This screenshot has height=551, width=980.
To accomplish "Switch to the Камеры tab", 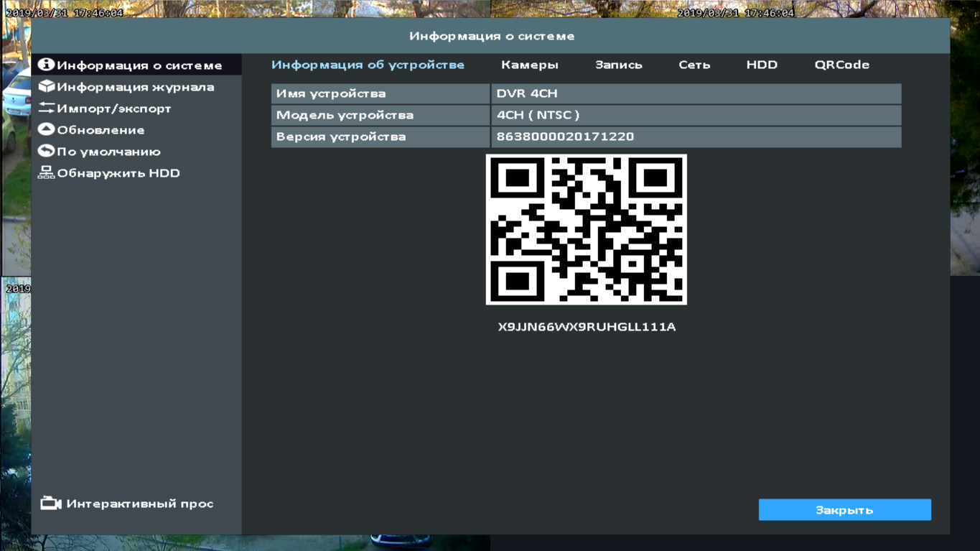I will 530,65.
